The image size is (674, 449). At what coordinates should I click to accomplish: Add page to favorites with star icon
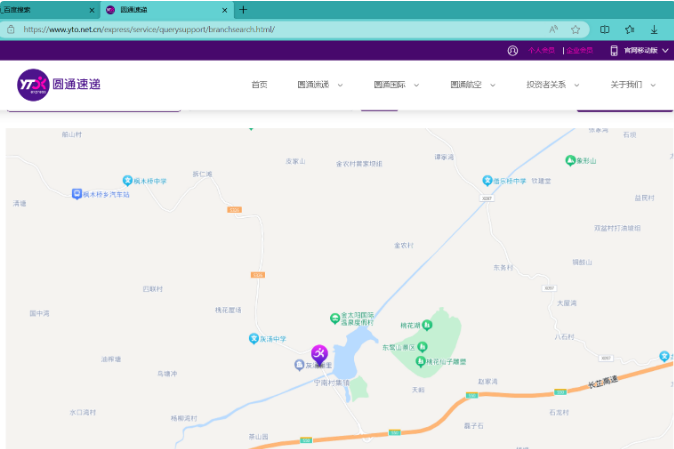pos(576,29)
